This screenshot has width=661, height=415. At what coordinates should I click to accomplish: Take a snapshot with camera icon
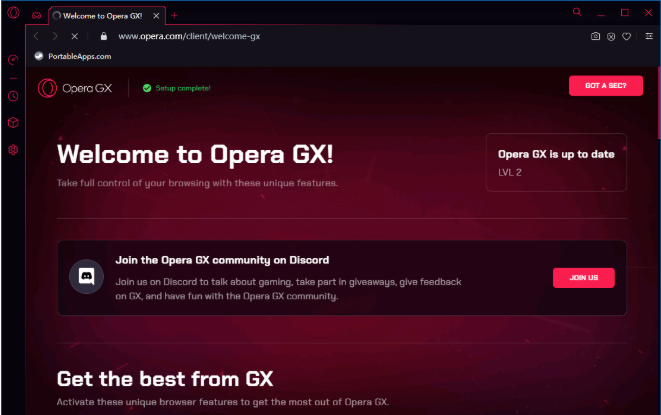595,36
